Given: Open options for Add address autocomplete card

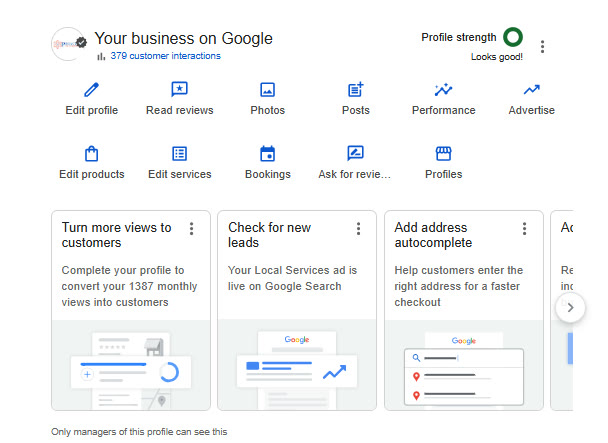Looking at the screenshot, I should tap(524, 228).
